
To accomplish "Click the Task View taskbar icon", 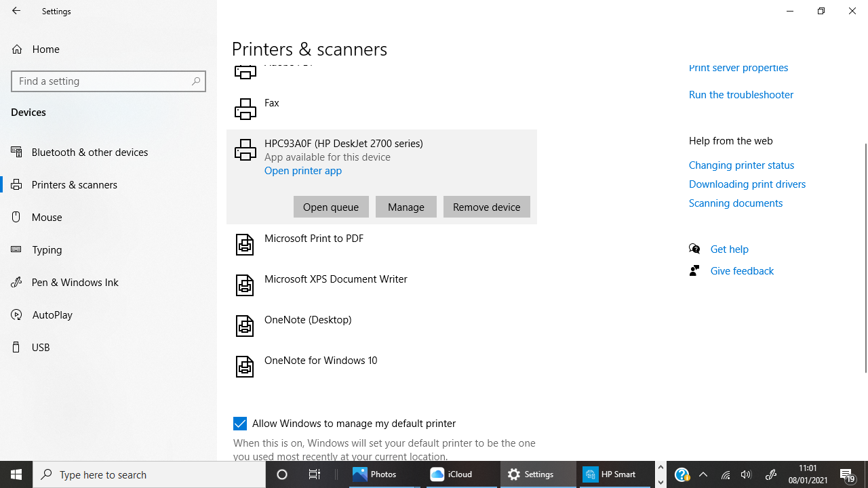I will (x=315, y=474).
